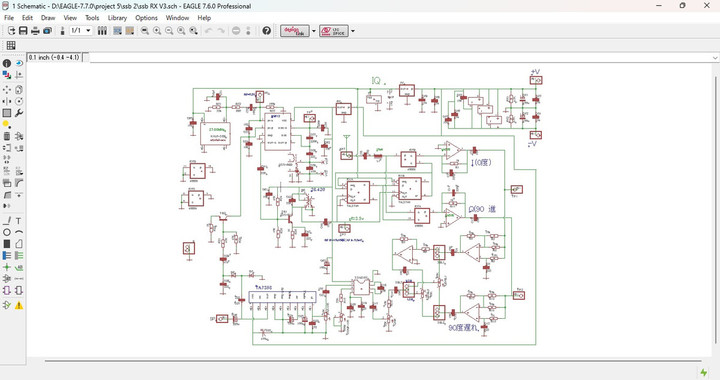
Task: Expand the LTC Spice dropdown arrow
Action: point(353,31)
